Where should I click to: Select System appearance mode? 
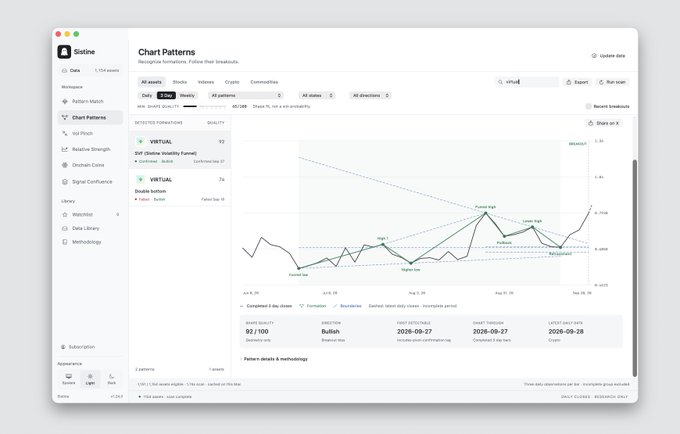tap(69, 379)
